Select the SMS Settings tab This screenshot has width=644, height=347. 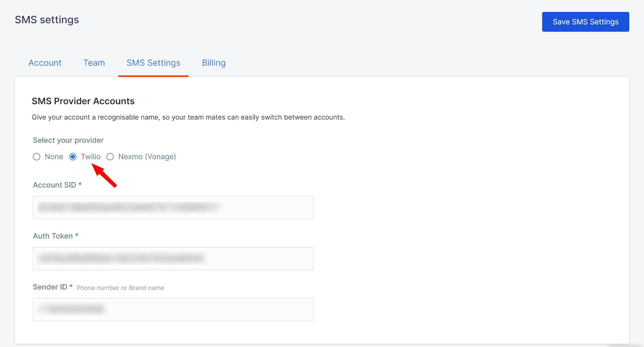pyautogui.click(x=153, y=63)
